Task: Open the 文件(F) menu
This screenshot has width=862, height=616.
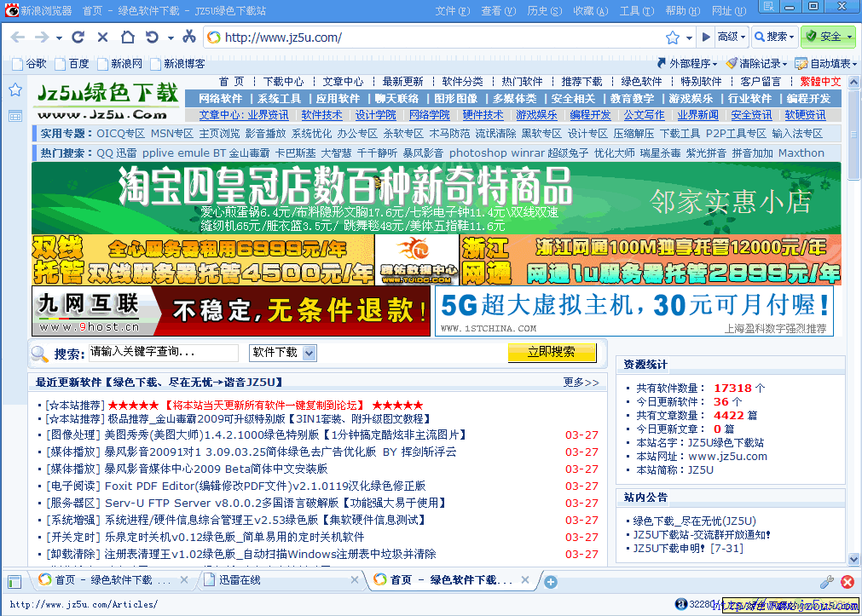Action: point(453,10)
